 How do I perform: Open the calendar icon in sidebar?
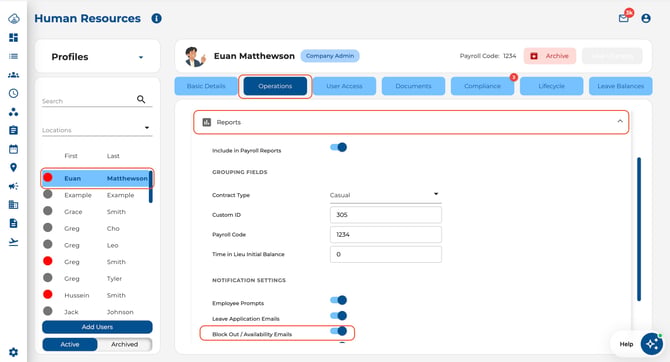13,149
